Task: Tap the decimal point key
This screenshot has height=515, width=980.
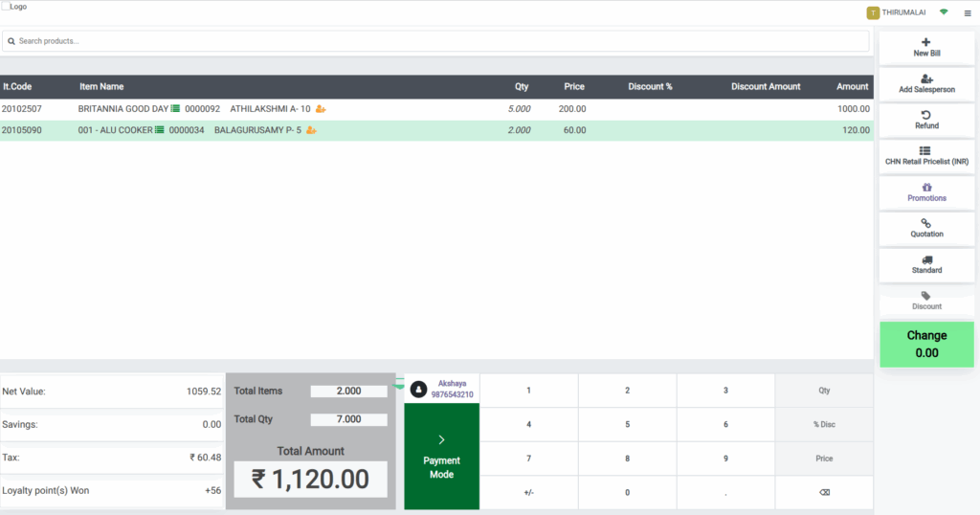Action: pyautogui.click(x=725, y=492)
